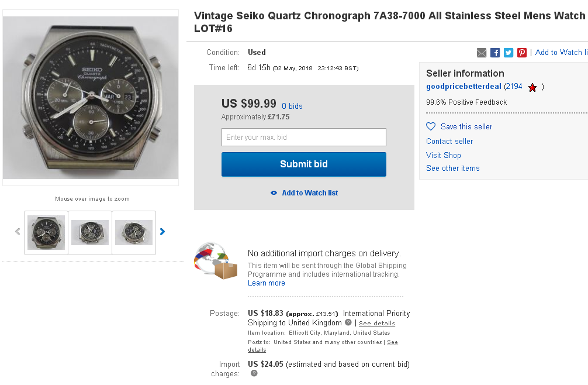588x385 pixels.
Task: Open the import charges help icon
Action: coord(254,373)
